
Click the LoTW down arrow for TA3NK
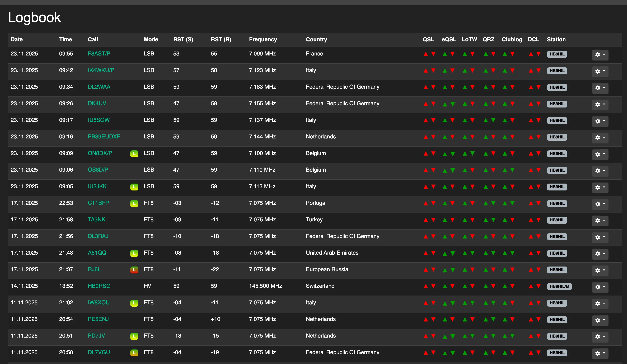pos(472,220)
